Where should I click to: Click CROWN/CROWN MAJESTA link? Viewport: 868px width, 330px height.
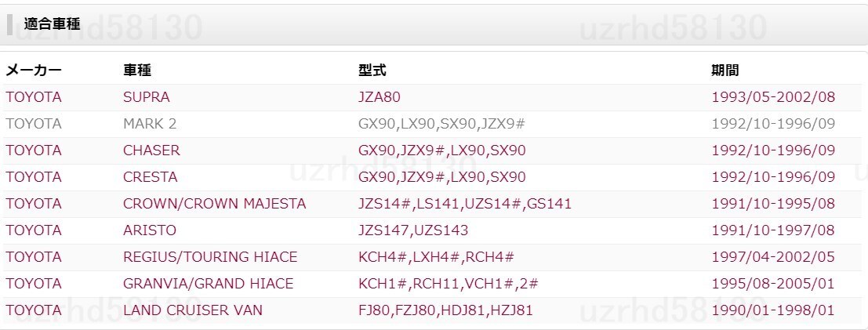(214, 204)
